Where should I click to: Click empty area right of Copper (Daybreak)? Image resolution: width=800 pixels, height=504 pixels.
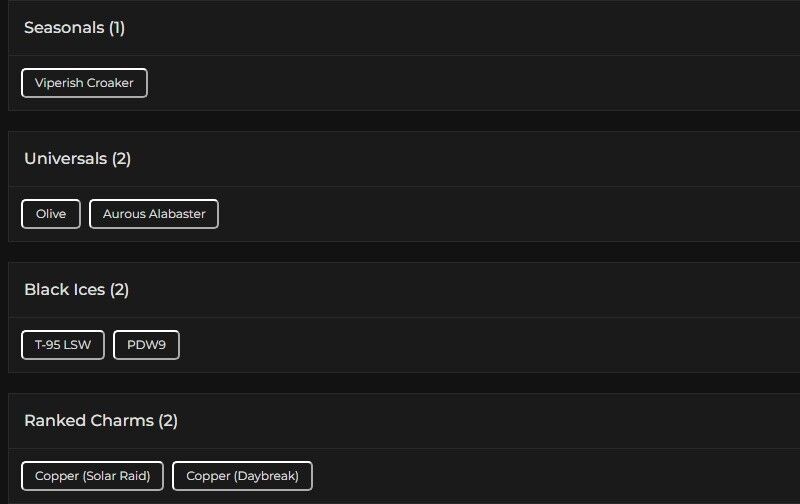point(550,476)
